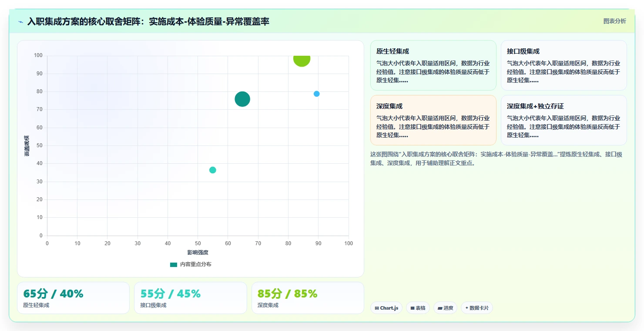The width and height of the screenshot is (644, 331).
Task: Click the 原生轻集成 caption under 65分
Action: click(36, 305)
